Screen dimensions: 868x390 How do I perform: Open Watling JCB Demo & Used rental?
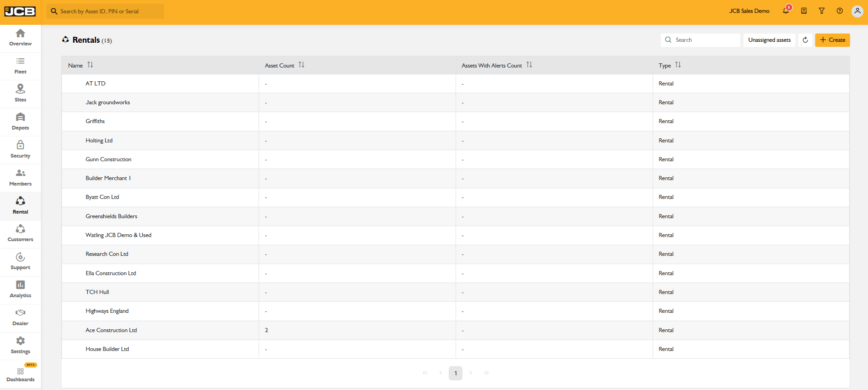(455, 235)
